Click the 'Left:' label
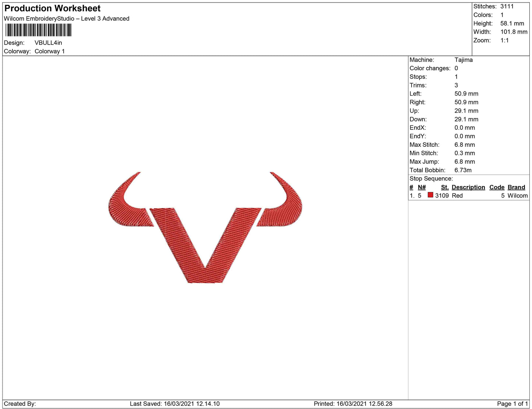The height and width of the screenshot is (409, 532). click(416, 94)
